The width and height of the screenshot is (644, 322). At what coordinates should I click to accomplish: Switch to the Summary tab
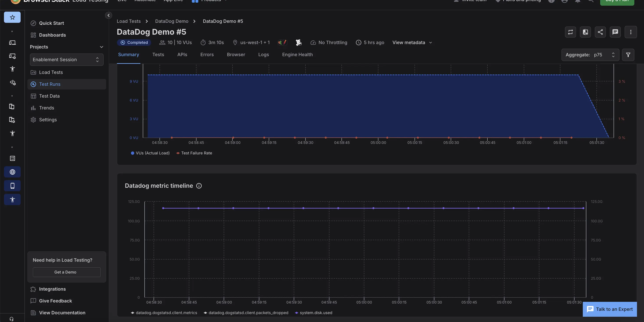tap(129, 54)
